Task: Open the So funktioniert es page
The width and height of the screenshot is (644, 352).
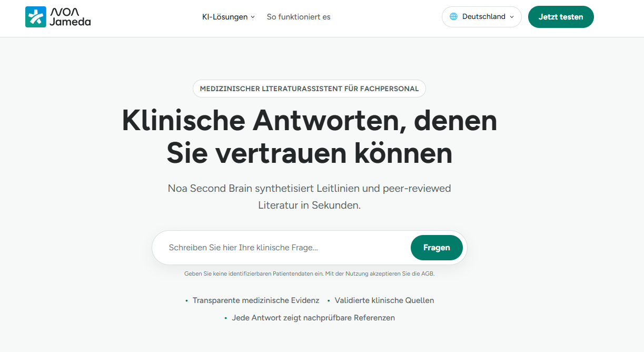Action: tap(299, 17)
